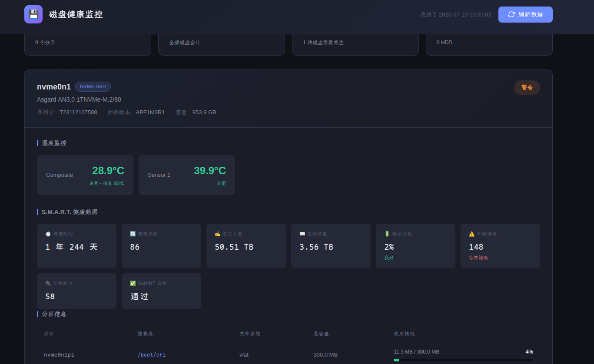
Task: Click the 更新于 timestamp in the header
Action: [456, 14]
